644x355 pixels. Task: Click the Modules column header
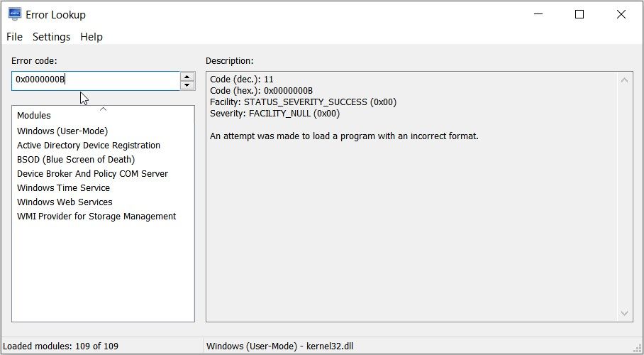[x=34, y=116]
